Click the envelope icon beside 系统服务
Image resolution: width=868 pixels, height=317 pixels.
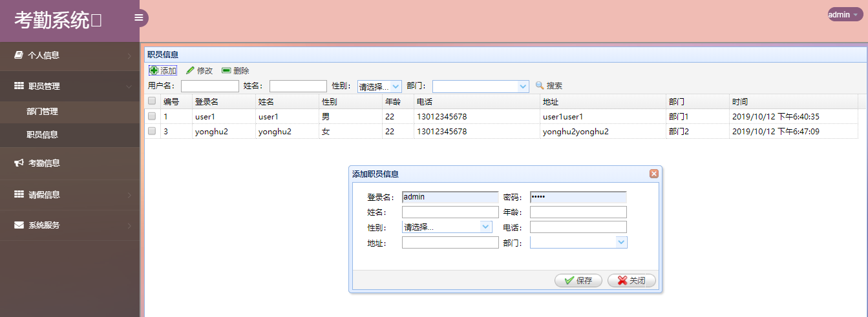point(19,225)
